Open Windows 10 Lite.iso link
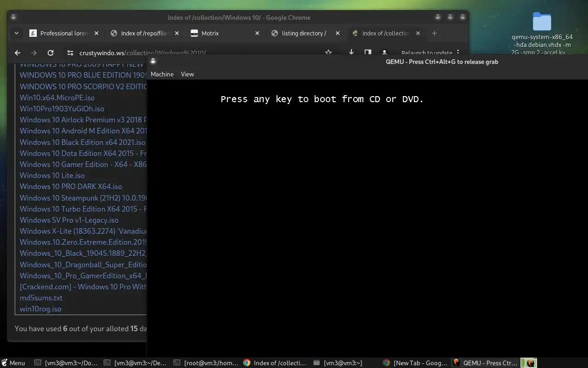Screen dimensions: 588x368 tap(52, 175)
